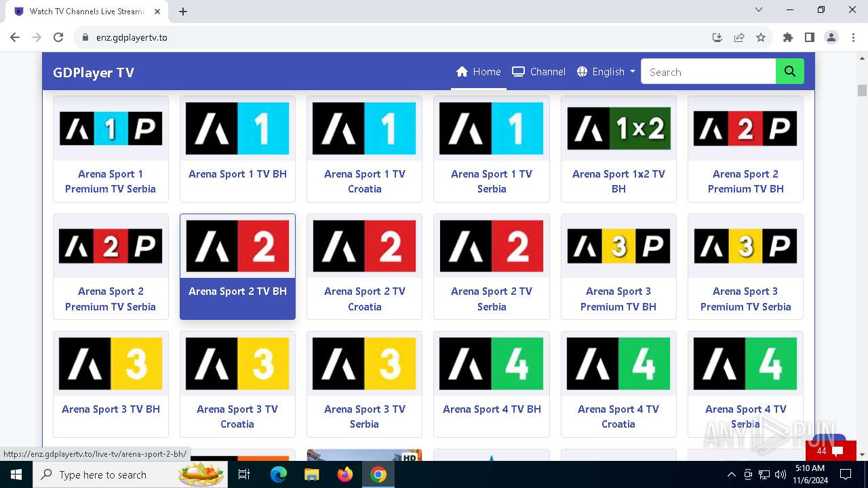Open Arena Sport 3 TV Croatia link

[x=237, y=417]
